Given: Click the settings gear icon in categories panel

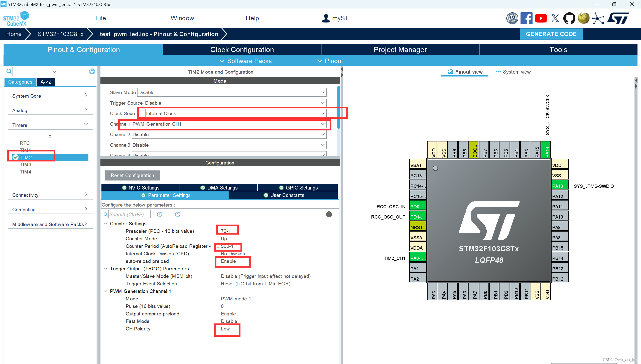Looking at the screenshot, I should click(x=92, y=71).
